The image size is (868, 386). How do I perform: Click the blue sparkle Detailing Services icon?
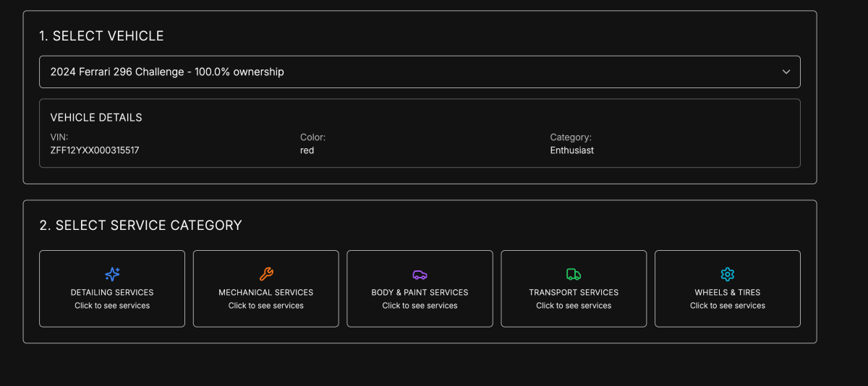[x=112, y=274]
